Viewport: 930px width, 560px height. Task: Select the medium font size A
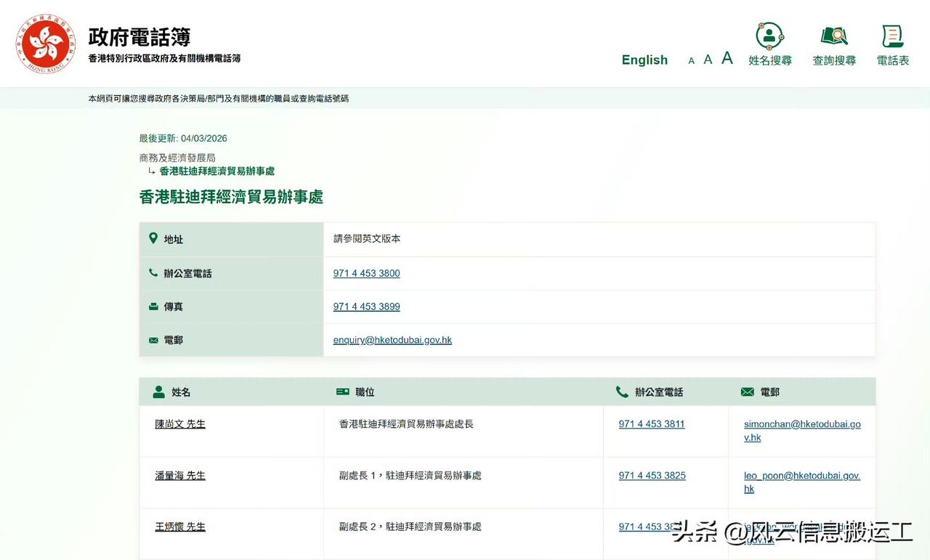pyautogui.click(x=708, y=60)
